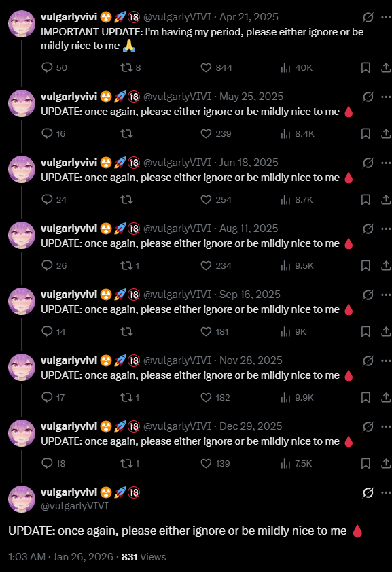Open the Aug 11, 2025 timestamp link
392x572 pixels.
(249, 229)
